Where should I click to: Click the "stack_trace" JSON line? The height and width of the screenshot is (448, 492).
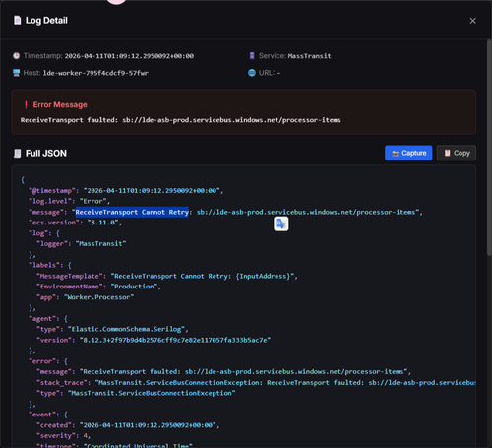[x=256, y=383]
